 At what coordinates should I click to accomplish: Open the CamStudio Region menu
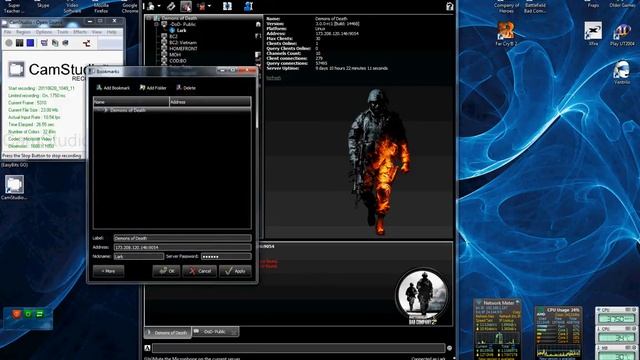23,32
